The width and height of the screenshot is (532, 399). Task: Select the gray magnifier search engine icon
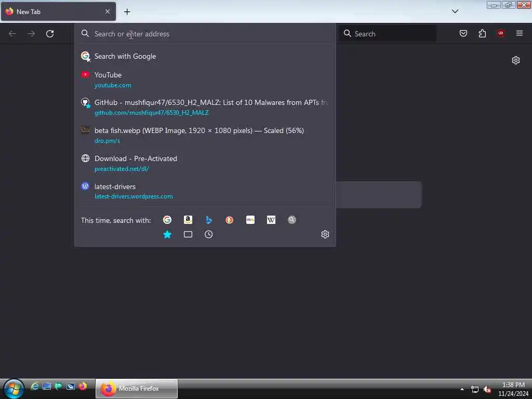coord(292,220)
